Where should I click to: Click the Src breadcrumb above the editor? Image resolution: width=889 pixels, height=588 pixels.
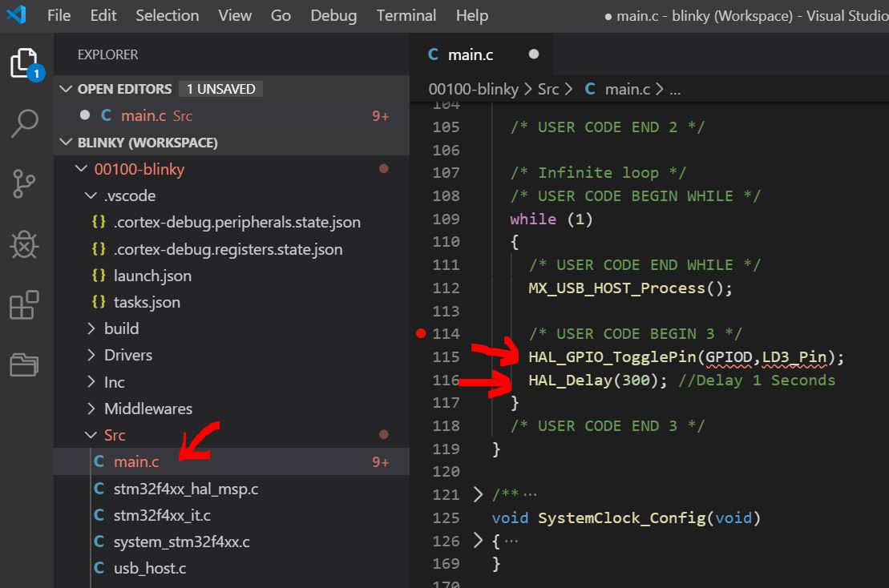[x=548, y=88]
